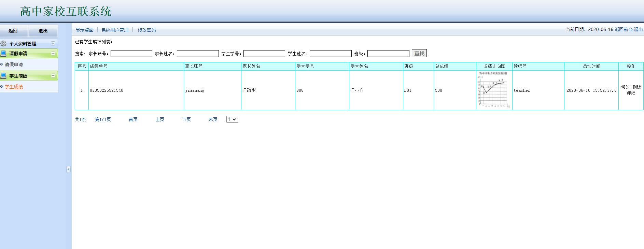The width and height of the screenshot is (644, 249).
Task: Click the gear icon beside 个人资料管理
Action: tap(3, 44)
